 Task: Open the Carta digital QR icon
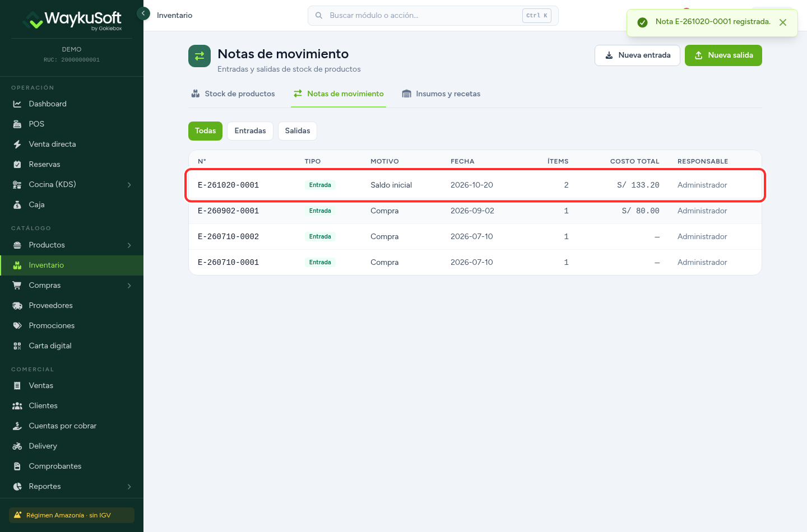[17, 346]
